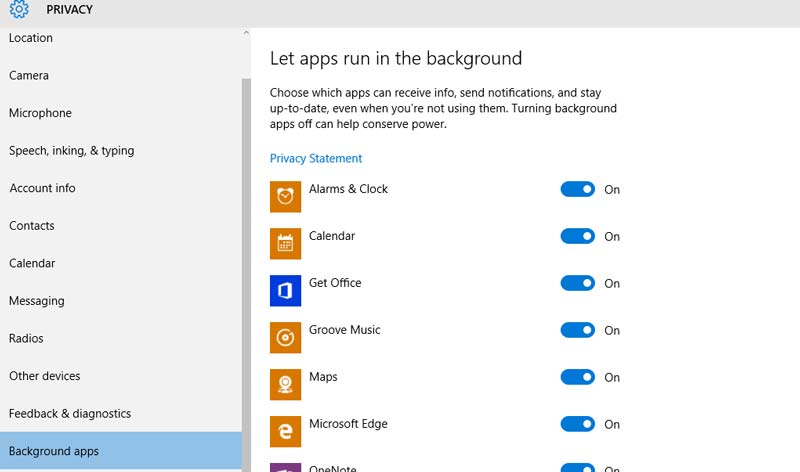800x472 pixels.
Task: Open Account info settings
Action: point(121,188)
